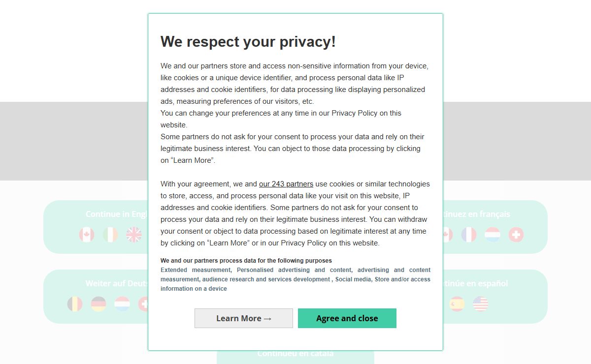Select the Spain flag icon
The height and width of the screenshot is (364, 591).
coord(457,304)
